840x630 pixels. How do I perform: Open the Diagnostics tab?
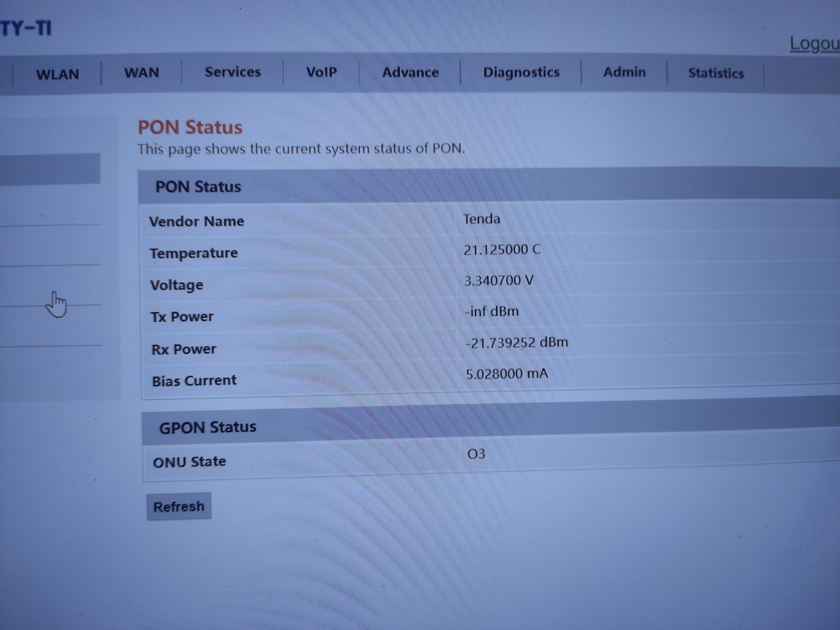click(521, 72)
